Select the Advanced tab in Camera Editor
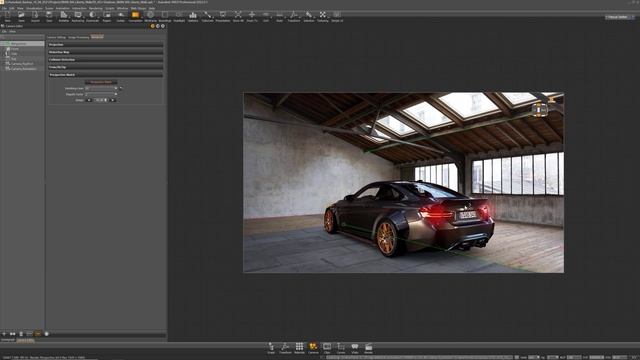The width and height of the screenshot is (640, 360). [97, 37]
